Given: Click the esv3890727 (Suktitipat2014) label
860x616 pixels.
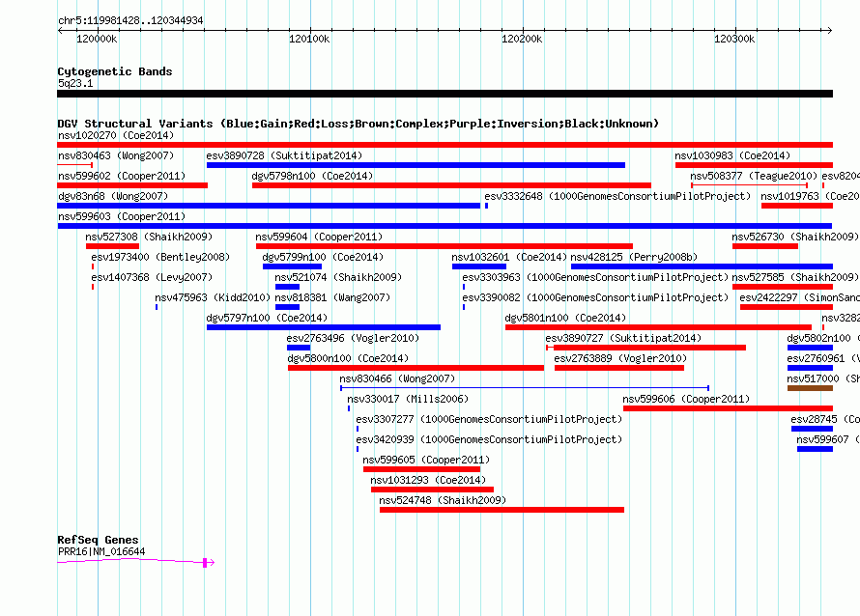Looking at the screenshot, I should [x=623, y=338].
